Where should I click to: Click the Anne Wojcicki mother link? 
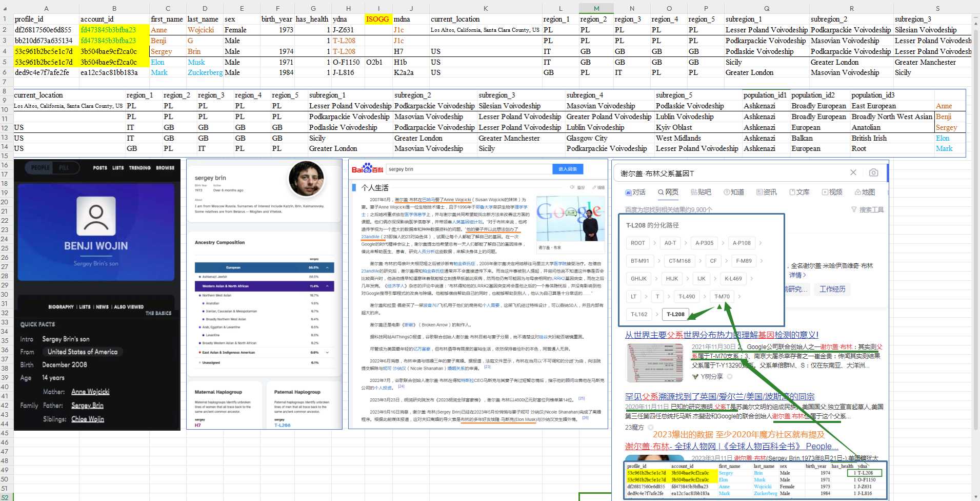pyautogui.click(x=90, y=392)
